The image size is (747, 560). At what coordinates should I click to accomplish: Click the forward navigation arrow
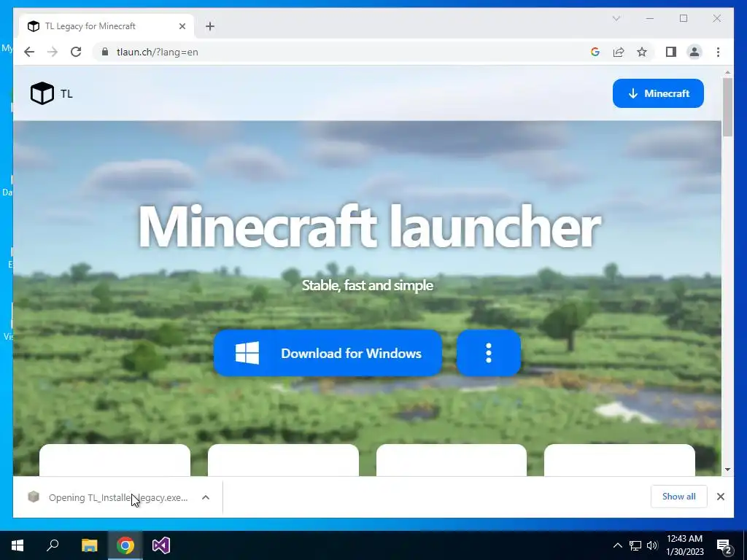click(53, 52)
